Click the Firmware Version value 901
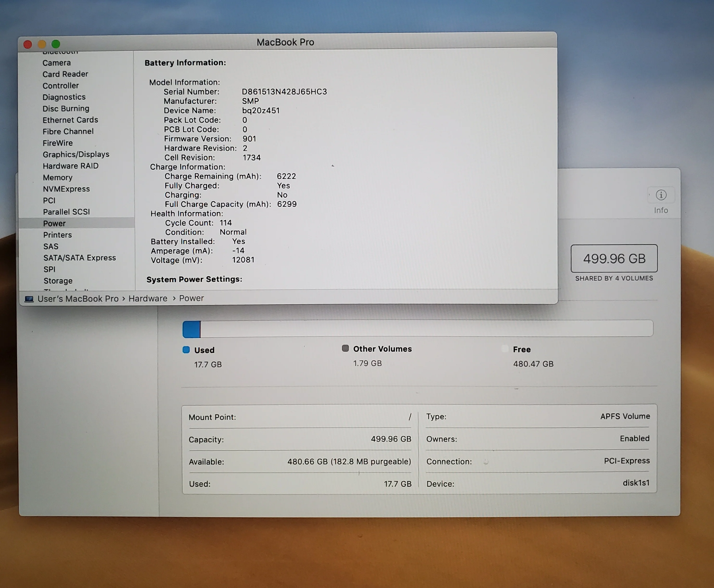 [249, 139]
